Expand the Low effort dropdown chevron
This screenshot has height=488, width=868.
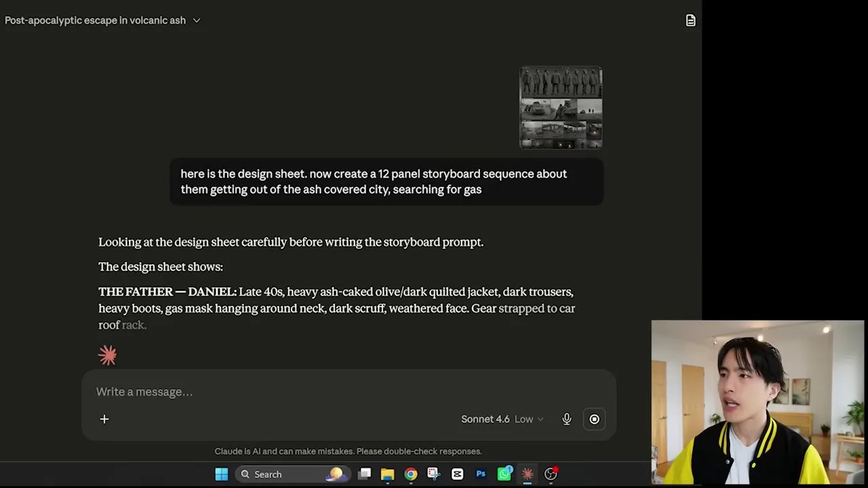540,419
